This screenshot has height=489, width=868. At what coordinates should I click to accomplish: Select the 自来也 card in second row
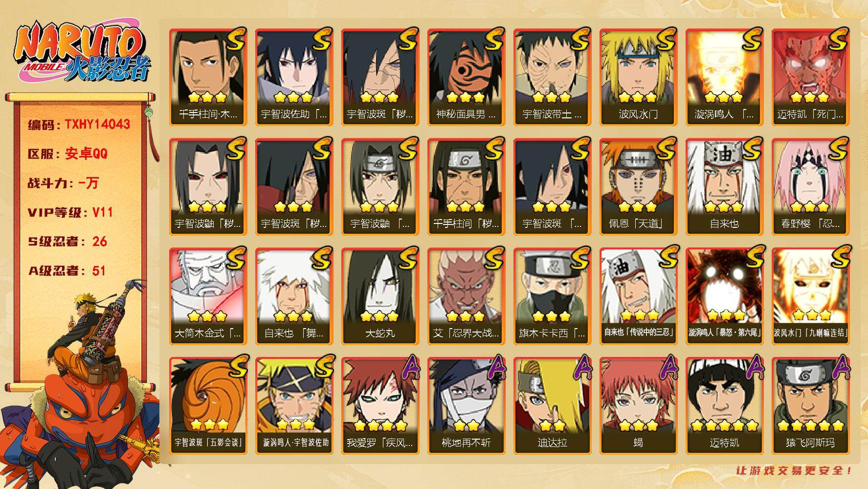click(724, 186)
